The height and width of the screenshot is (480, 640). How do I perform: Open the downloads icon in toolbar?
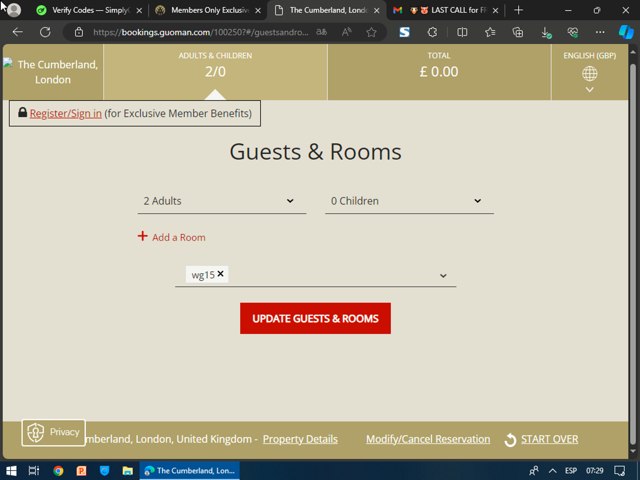546,32
